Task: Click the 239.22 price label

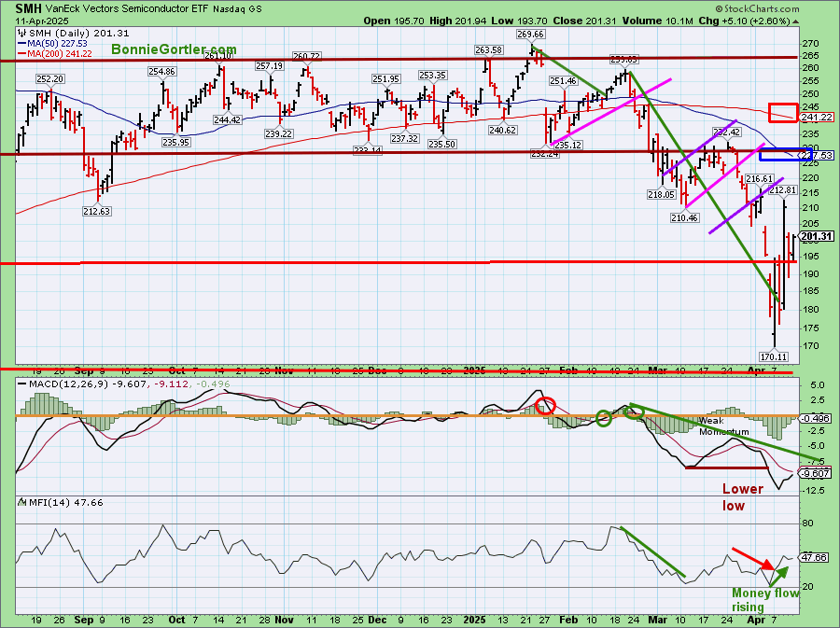Action: [x=278, y=133]
